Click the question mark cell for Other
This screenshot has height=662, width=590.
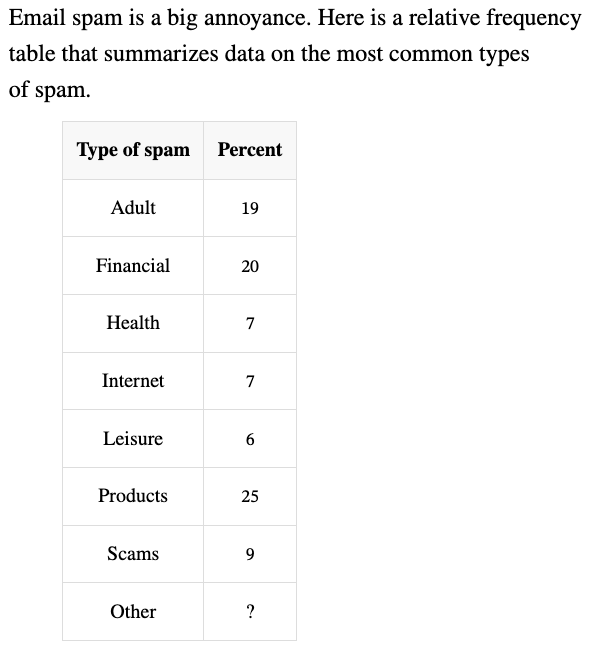click(250, 612)
